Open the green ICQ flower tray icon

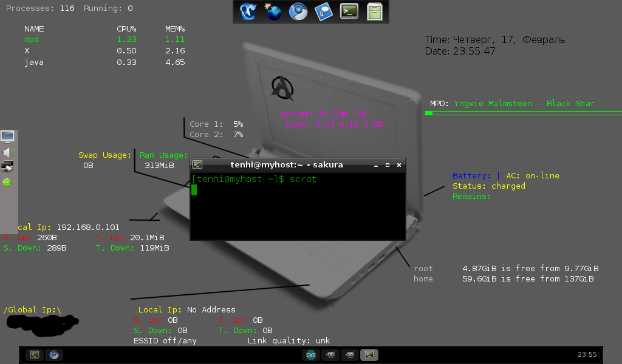click(x=7, y=182)
